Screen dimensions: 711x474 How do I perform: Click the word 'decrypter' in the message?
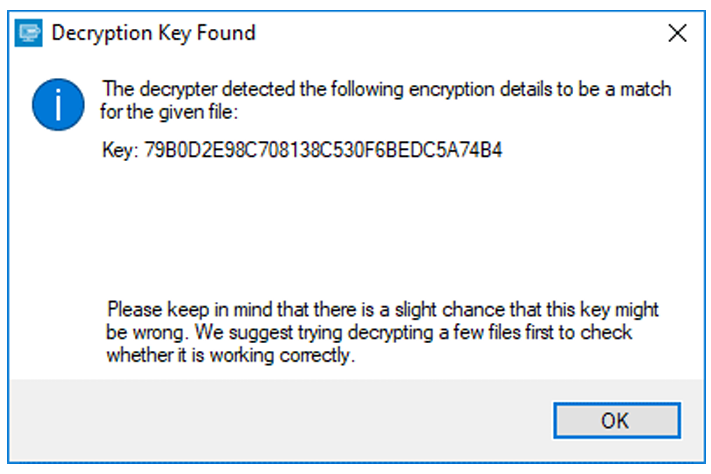[x=178, y=90]
